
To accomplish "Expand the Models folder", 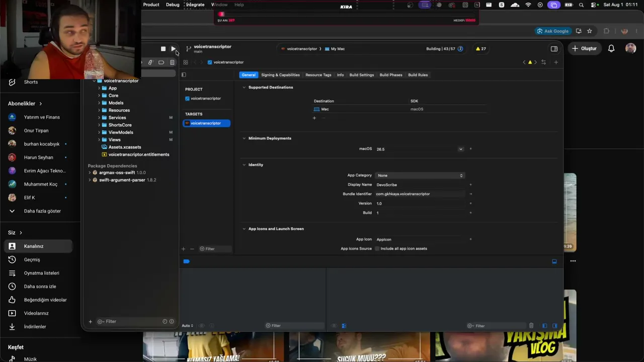I will coord(99,103).
